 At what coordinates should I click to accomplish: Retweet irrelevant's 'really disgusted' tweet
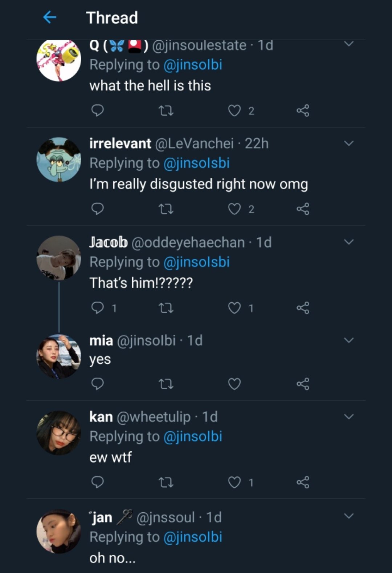pos(166,209)
